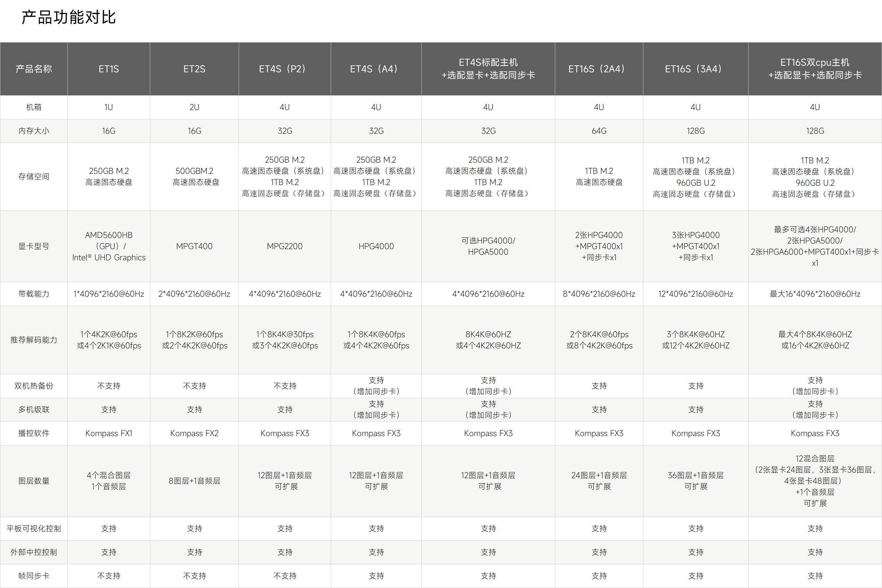Click the AMD5600HB GPU cell
Screen dimensions: 882x588
pyautogui.click(x=109, y=247)
